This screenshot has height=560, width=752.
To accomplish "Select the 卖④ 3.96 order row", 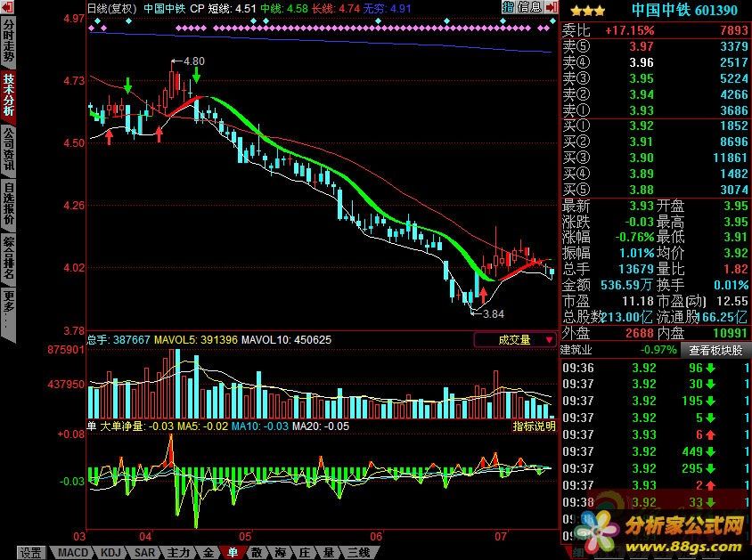I will (655, 62).
